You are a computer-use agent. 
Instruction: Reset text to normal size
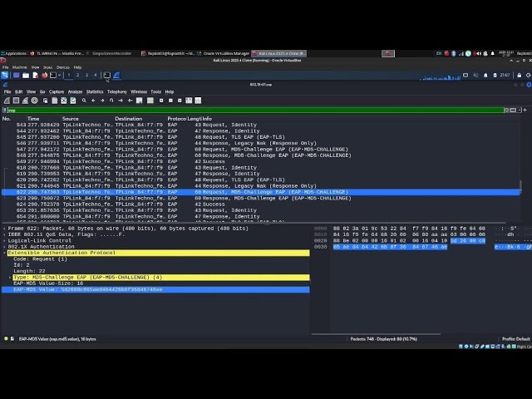coord(180,101)
